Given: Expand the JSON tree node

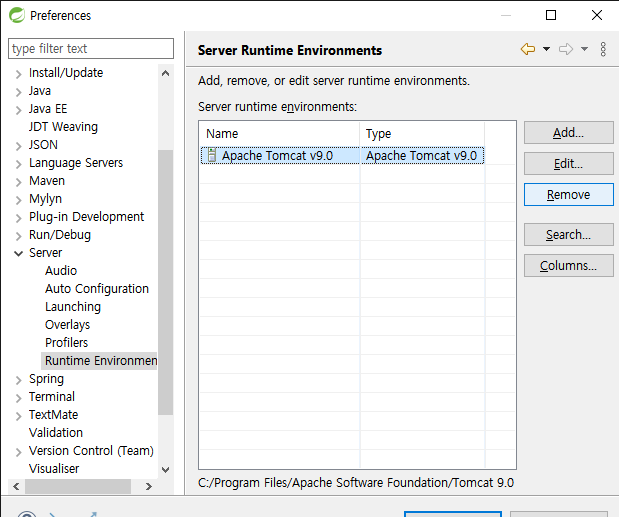Looking at the screenshot, I should (18, 146).
